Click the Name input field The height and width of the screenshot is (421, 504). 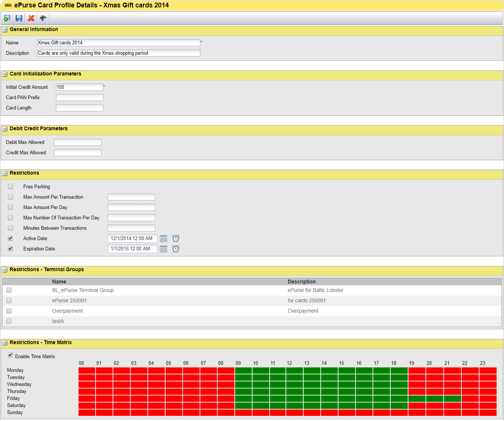tap(119, 43)
